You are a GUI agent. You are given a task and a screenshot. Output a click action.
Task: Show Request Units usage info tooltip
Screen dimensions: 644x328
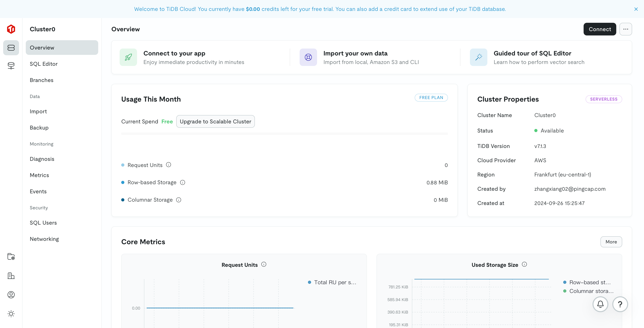coord(169,165)
